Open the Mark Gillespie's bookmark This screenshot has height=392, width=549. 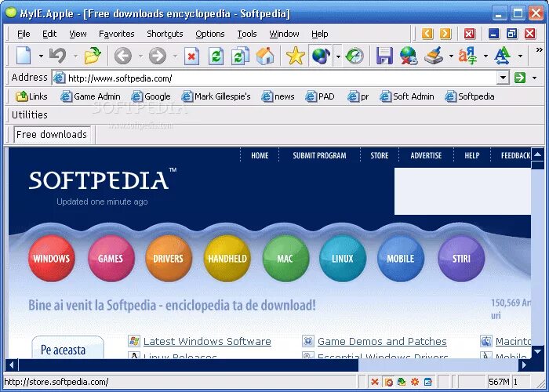[216, 96]
